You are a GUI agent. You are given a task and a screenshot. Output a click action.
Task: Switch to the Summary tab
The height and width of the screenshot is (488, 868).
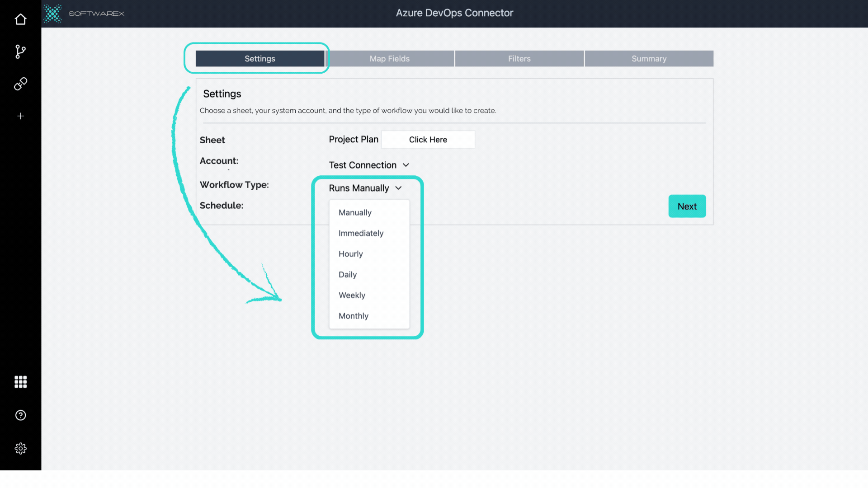[x=649, y=59]
